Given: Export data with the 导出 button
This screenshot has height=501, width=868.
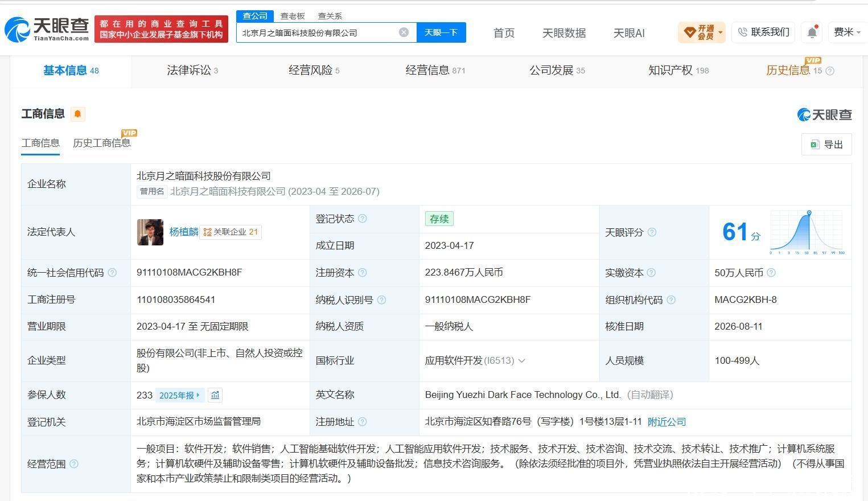Looking at the screenshot, I should 826,145.
